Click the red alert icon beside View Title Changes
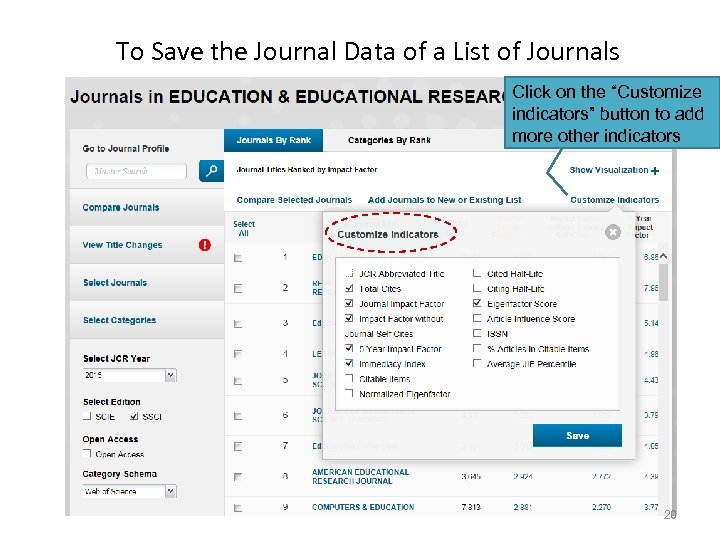720x540 pixels. tap(205, 245)
